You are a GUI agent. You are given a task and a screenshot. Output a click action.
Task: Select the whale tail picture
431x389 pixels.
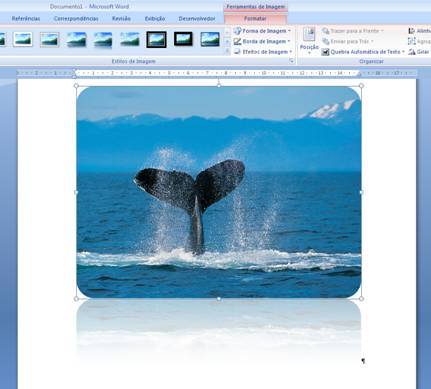point(219,192)
